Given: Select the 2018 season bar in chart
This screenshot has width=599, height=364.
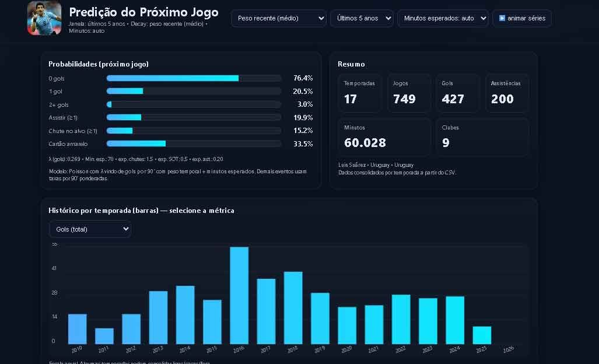Looking at the screenshot, I should (293, 308).
